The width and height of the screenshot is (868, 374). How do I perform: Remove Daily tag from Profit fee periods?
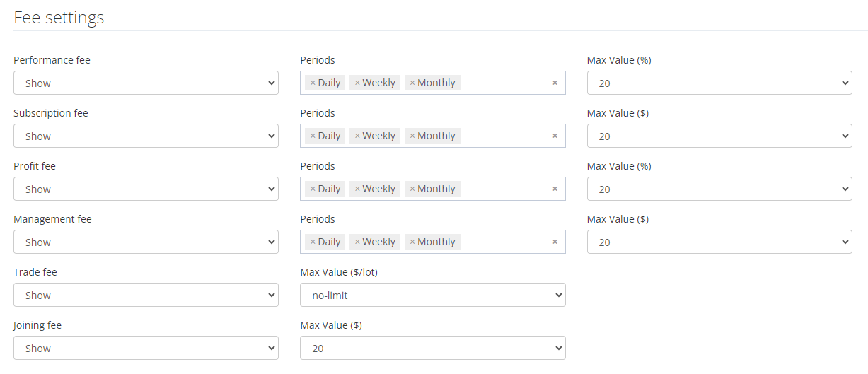pos(313,189)
